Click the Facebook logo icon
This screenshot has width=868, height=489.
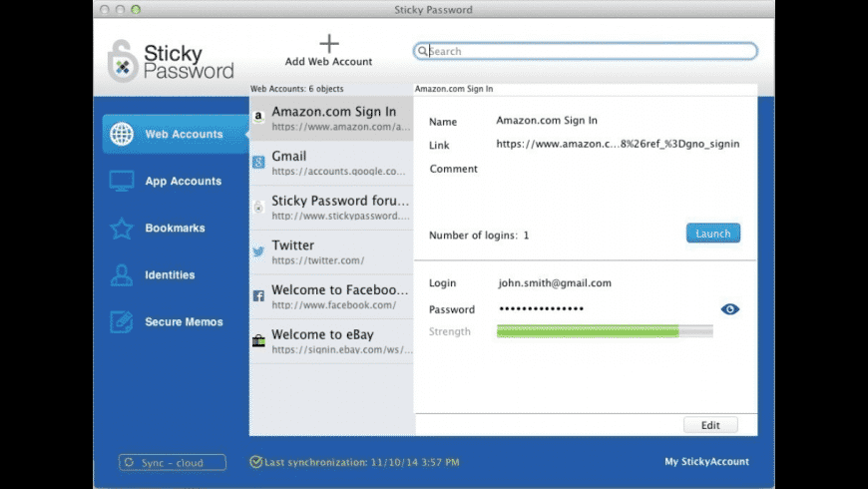coord(258,295)
